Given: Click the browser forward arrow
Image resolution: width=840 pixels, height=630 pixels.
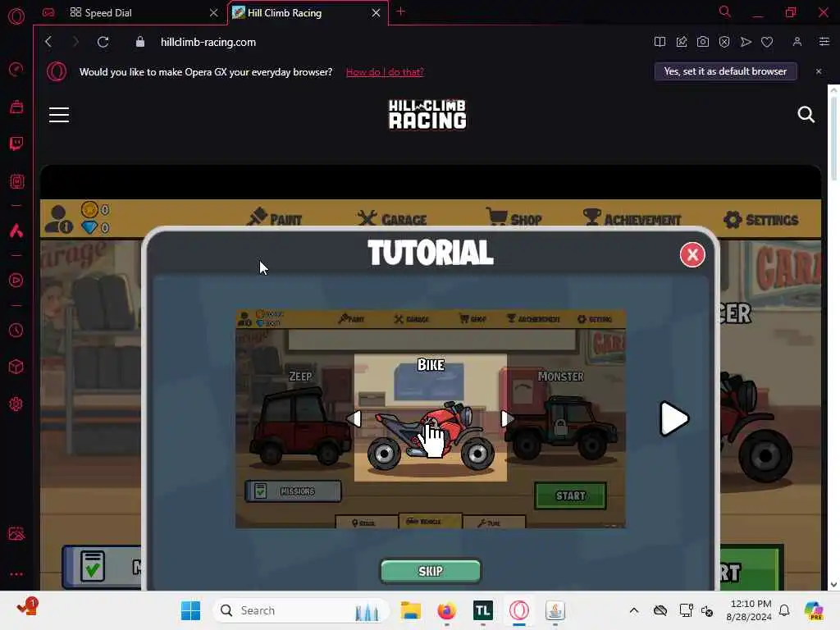Looking at the screenshot, I should (x=75, y=42).
